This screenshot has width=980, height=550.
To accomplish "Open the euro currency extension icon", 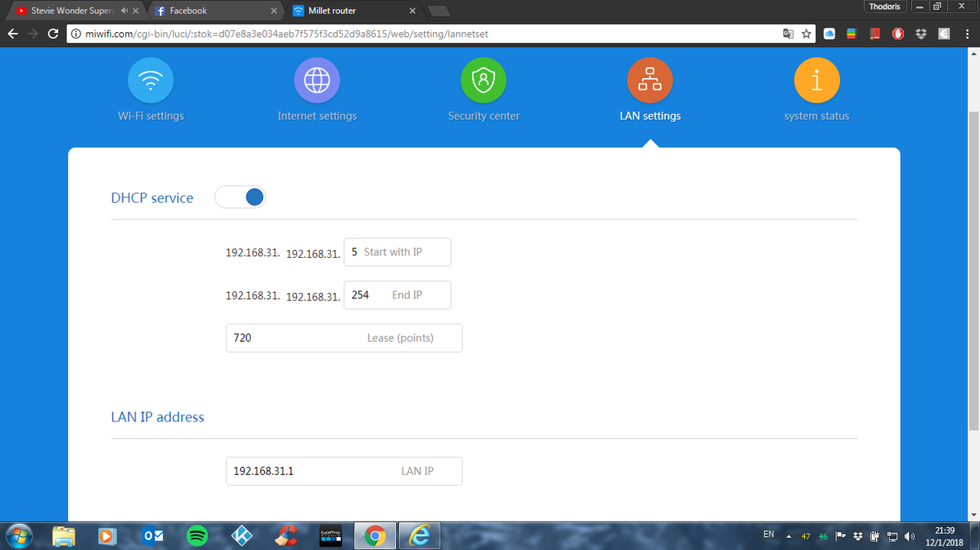I will pos(944,34).
